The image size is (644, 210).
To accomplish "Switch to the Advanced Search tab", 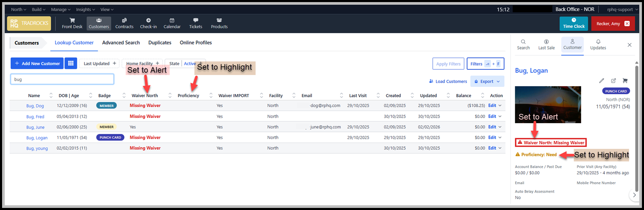I will 121,42.
